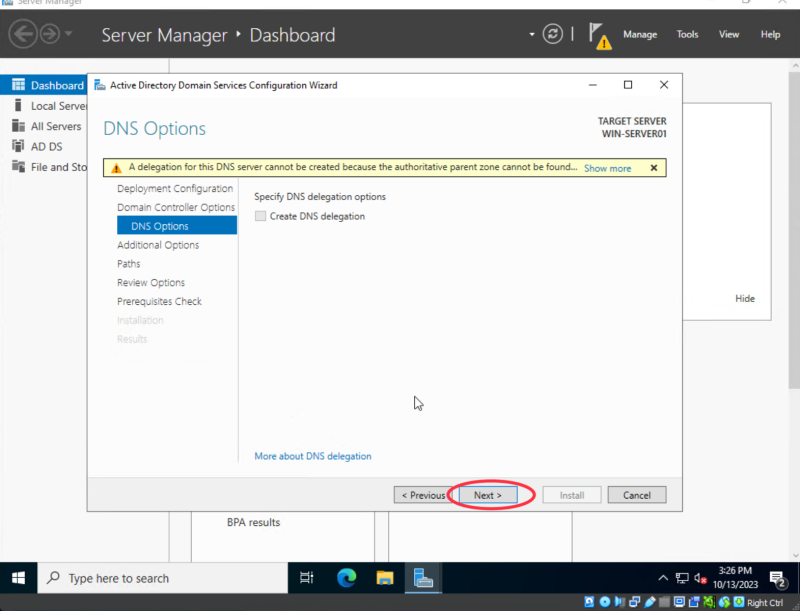Open Server Manager notifications flag icon
Image resolution: width=800 pixels, height=611 pixels.
(x=600, y=34)
